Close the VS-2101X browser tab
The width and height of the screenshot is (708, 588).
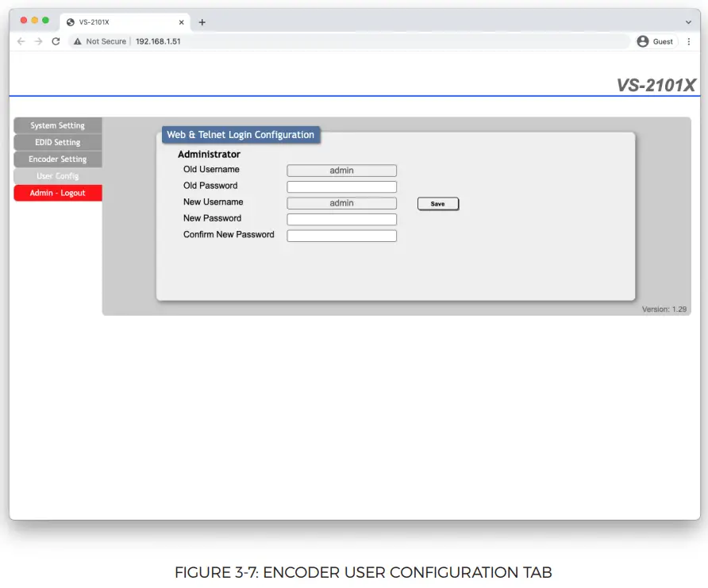182,22
